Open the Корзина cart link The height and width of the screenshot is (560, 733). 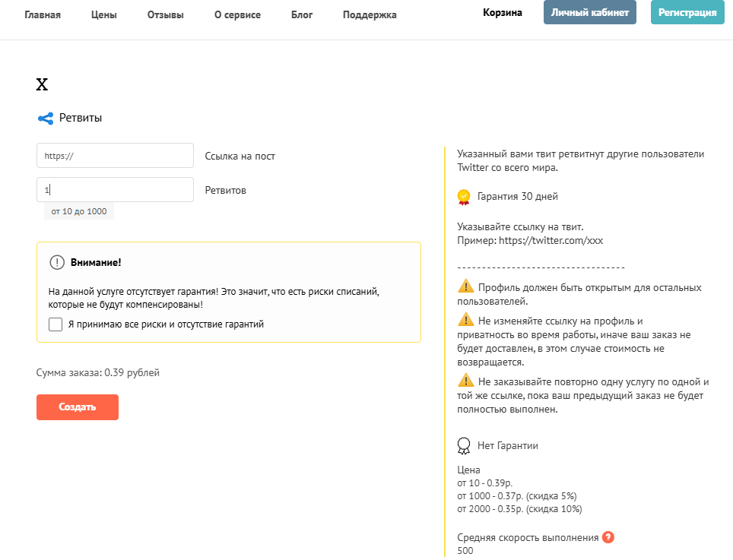pyautogui.click(x=503, y=13)
